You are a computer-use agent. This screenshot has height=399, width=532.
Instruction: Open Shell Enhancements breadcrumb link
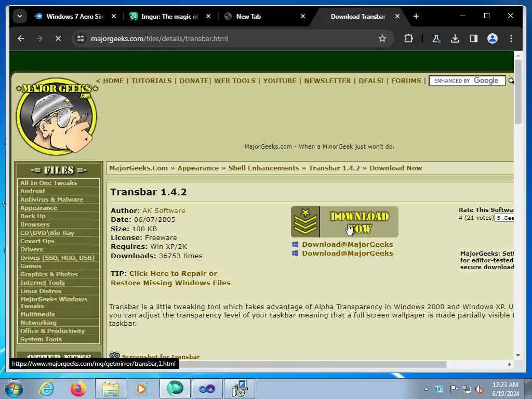coord(263,168)
